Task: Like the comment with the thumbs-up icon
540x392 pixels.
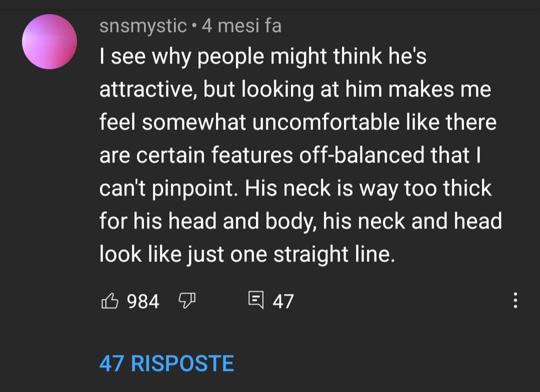Action: click(110, 301)
